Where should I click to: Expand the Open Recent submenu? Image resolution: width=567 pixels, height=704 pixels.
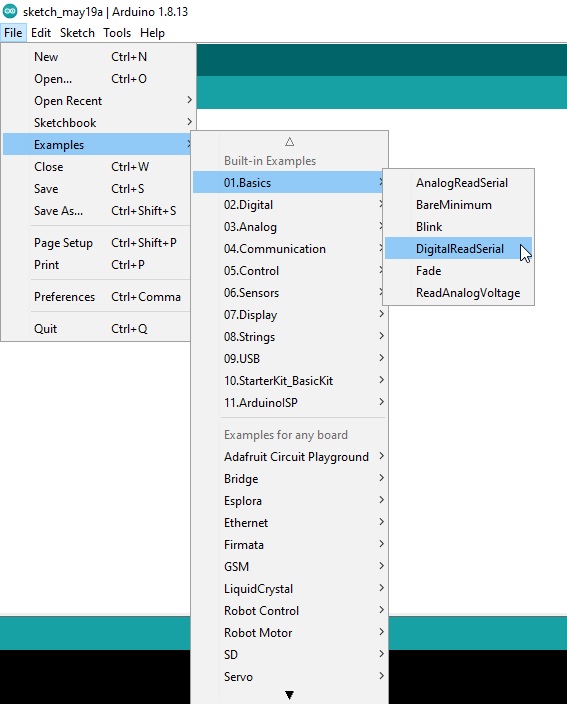click(98, 101)
